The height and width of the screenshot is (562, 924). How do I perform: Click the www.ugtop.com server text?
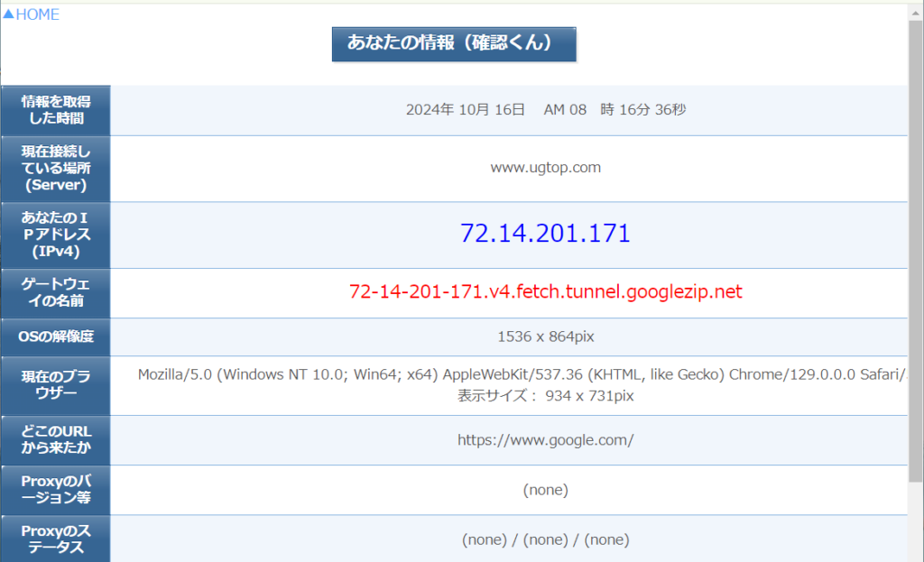tap(545, 167)
